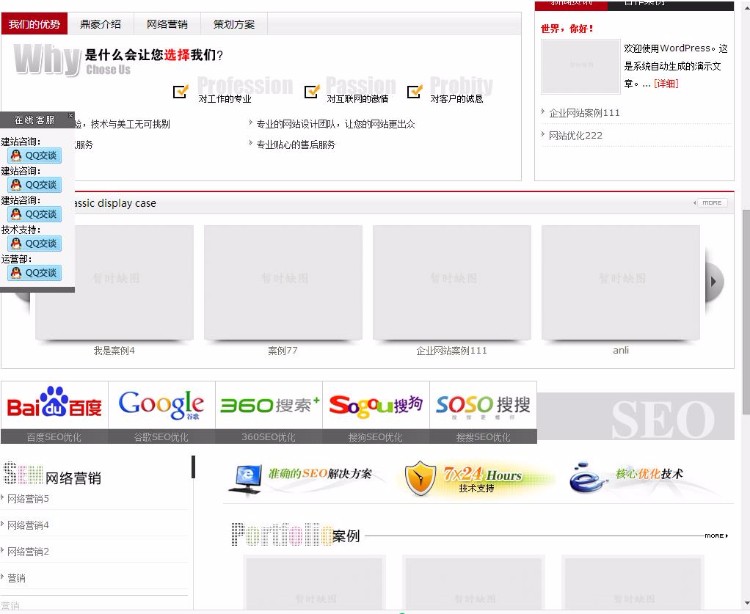750x614 pixels.
Task: Click the SEO banner graphic
Action: pyautogui.click(x=636, y=416)
